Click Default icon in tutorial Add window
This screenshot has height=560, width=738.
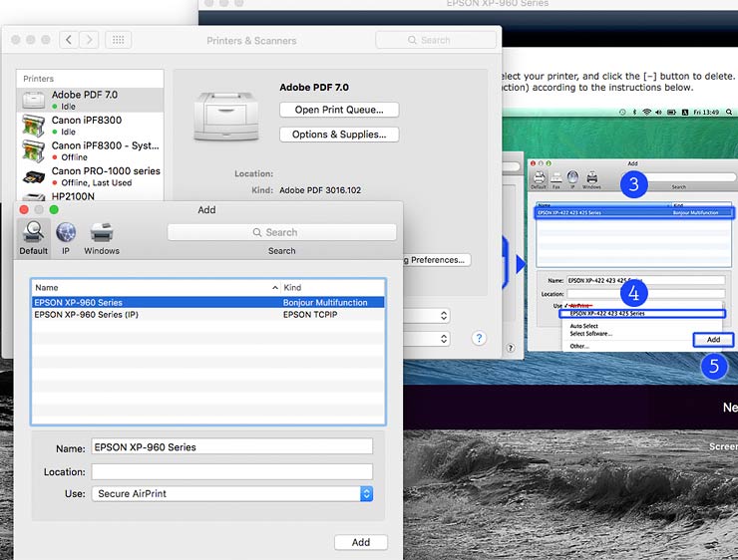(x=539, y=179)
